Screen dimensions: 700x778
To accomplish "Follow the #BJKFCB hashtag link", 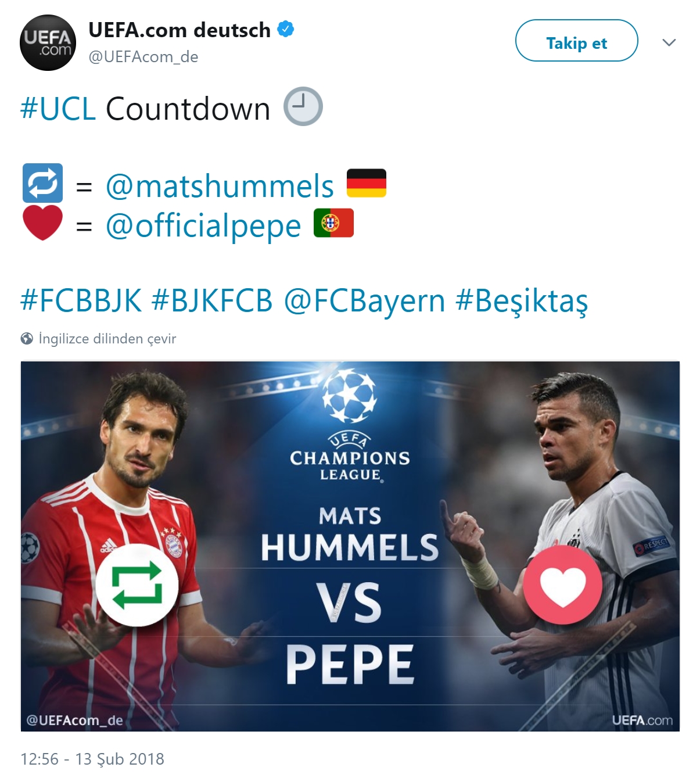I will [x=211, y=301].
